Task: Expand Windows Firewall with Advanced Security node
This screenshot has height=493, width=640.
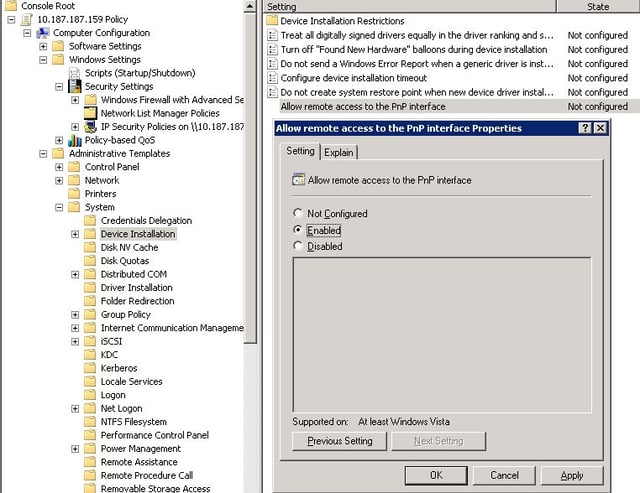Action: coord(75,100)
